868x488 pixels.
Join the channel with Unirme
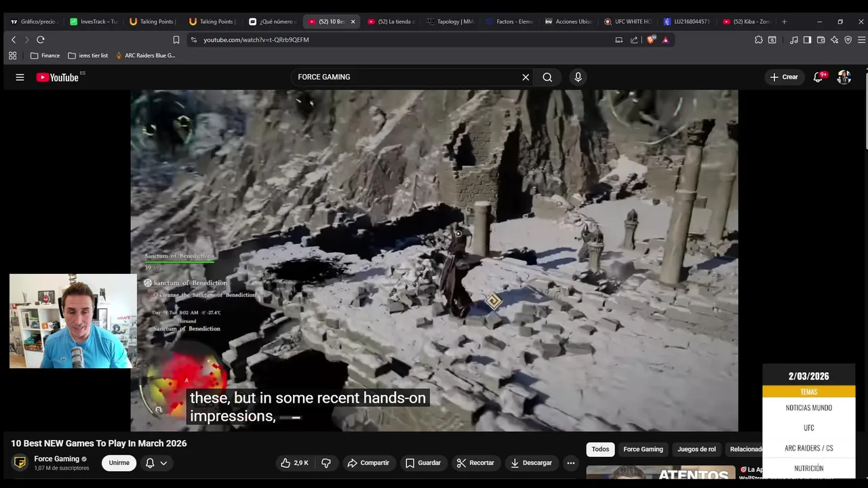(x=119, y=463)
